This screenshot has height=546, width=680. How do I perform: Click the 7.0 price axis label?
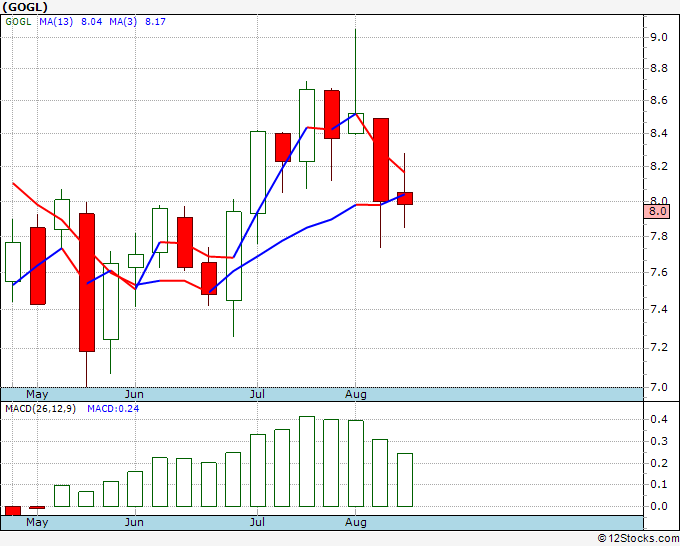pos(658,387)
